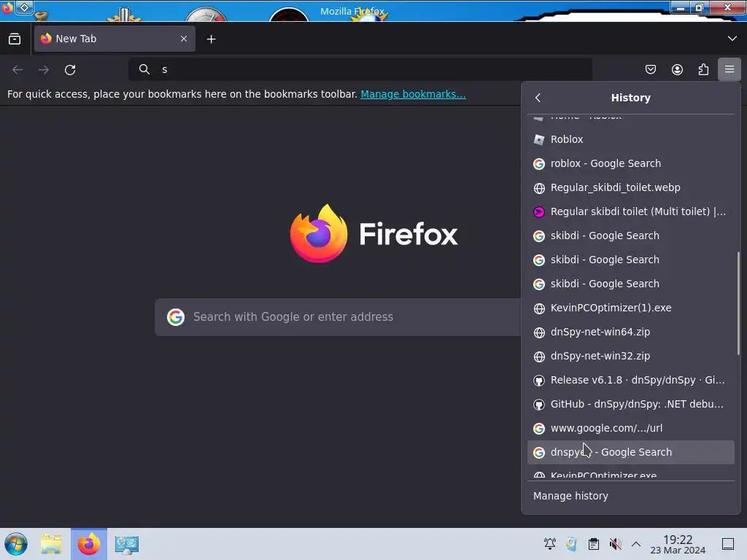The height and width of the screenshot is (560, 747).
Task: Open dnspy - Google Search entry
Action: (631, 452)
